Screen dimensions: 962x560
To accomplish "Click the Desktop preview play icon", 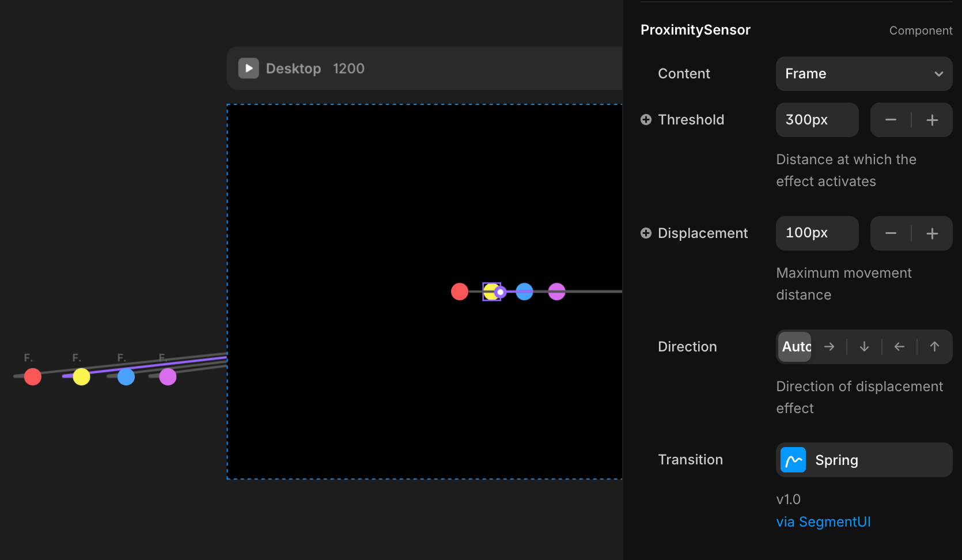I will [x=248, y=68].
